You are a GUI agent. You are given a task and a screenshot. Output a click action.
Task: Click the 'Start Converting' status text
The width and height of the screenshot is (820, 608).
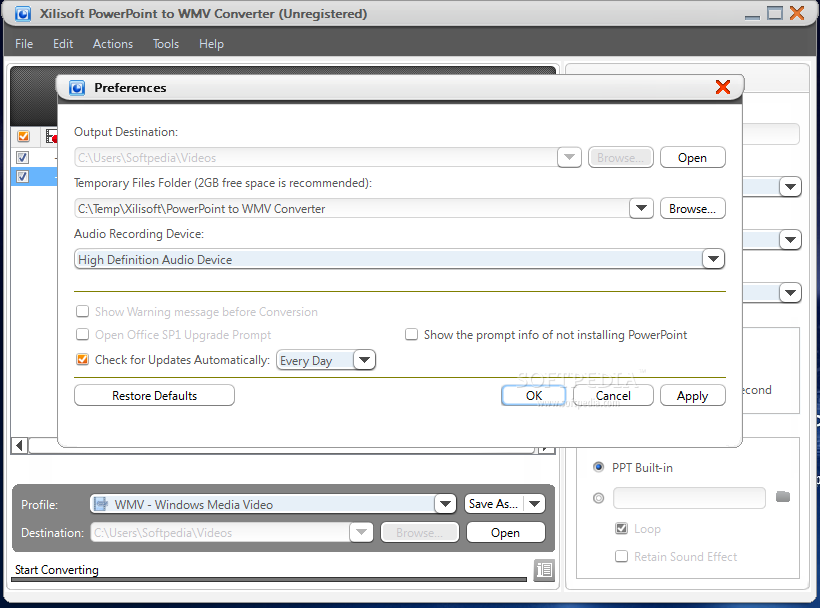click(56, 569)
